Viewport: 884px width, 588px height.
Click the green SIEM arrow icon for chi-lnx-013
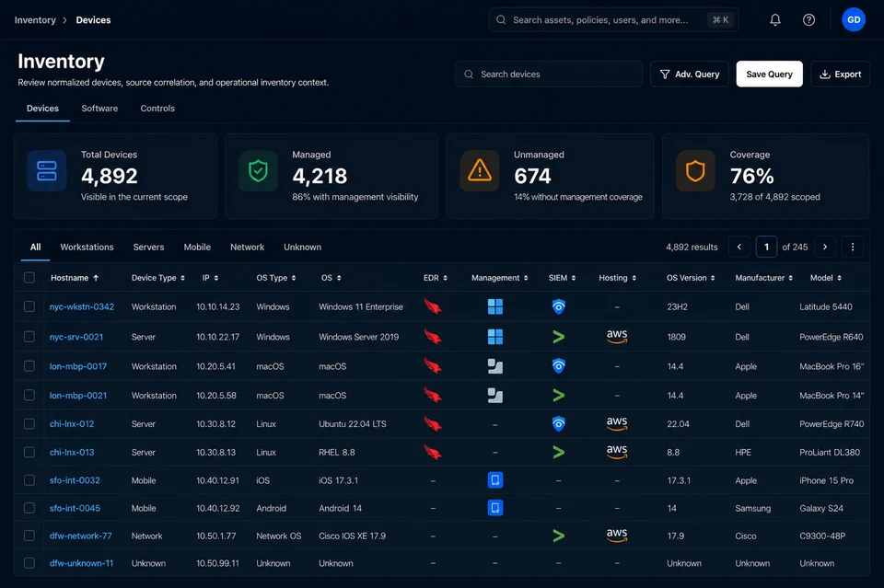[559, 452]
